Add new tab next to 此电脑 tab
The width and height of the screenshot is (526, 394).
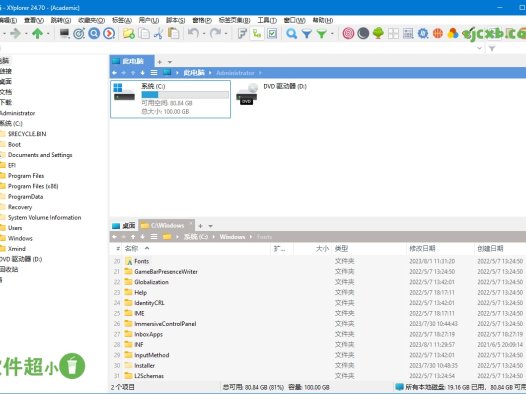tap(160, 62)
